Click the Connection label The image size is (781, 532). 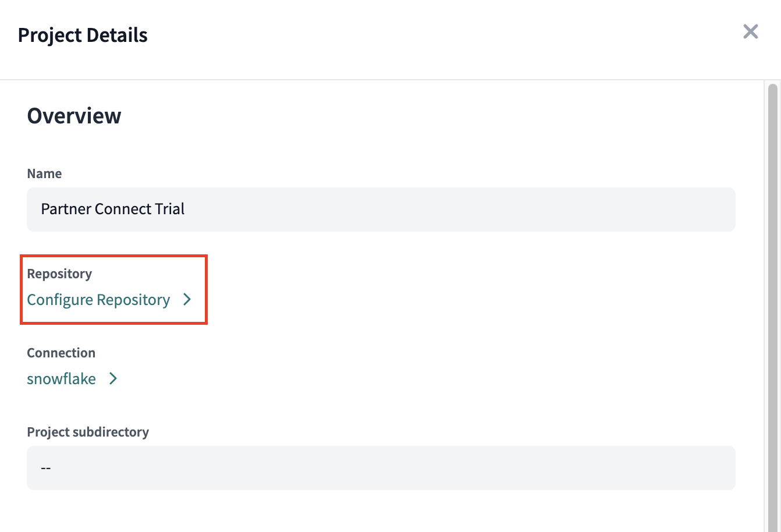tap(61, 353)
